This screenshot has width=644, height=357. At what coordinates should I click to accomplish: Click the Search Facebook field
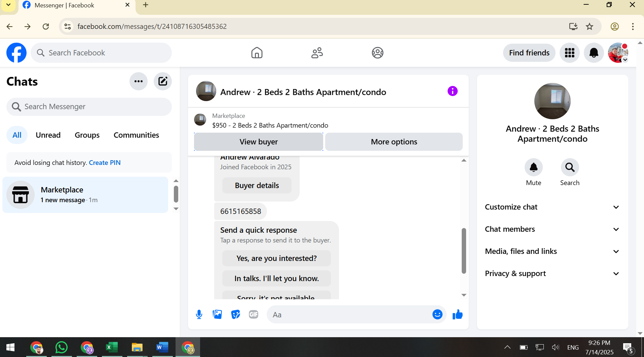pos(101,53)
